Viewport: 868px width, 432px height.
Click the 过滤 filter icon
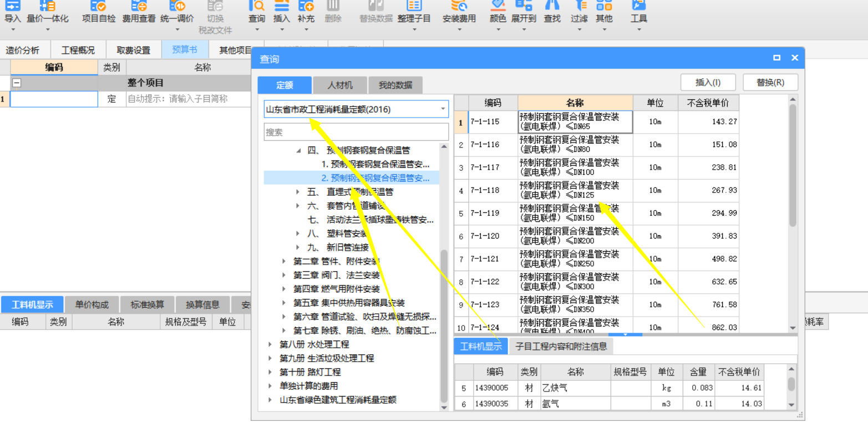click(579, 12)
